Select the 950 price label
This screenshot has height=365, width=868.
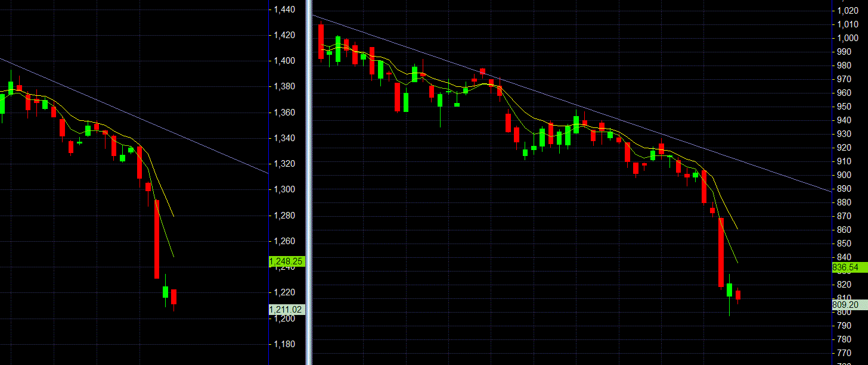(845, 107)
